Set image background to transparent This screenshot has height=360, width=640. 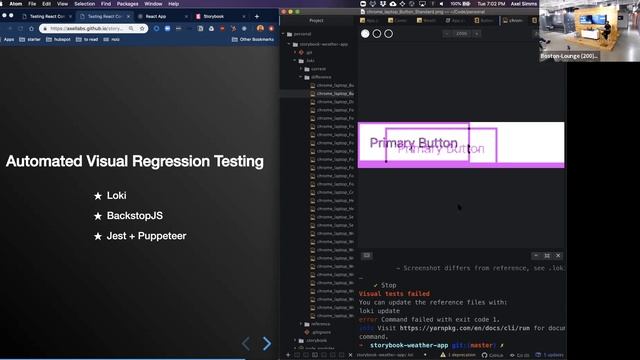pyautogui.click(x=389, y=34)
